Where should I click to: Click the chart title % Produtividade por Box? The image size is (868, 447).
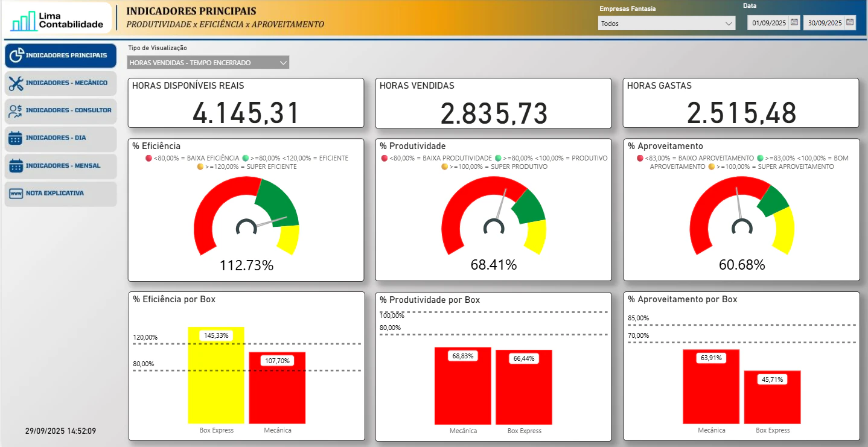point(430,300)
